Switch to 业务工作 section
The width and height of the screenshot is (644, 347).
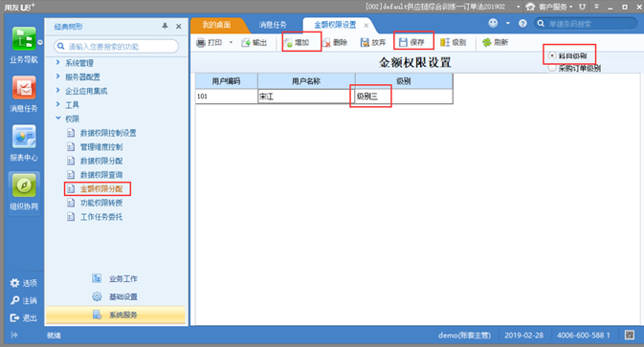click(116, 278)
